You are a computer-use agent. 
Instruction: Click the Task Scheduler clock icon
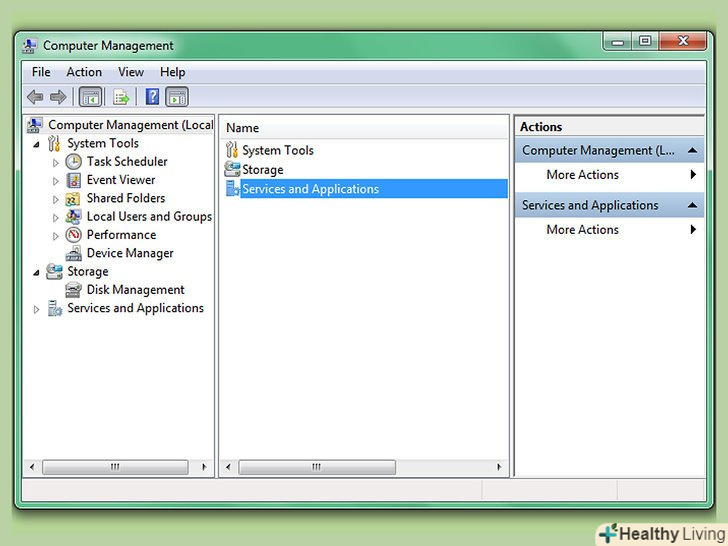[x=73, y=162]
